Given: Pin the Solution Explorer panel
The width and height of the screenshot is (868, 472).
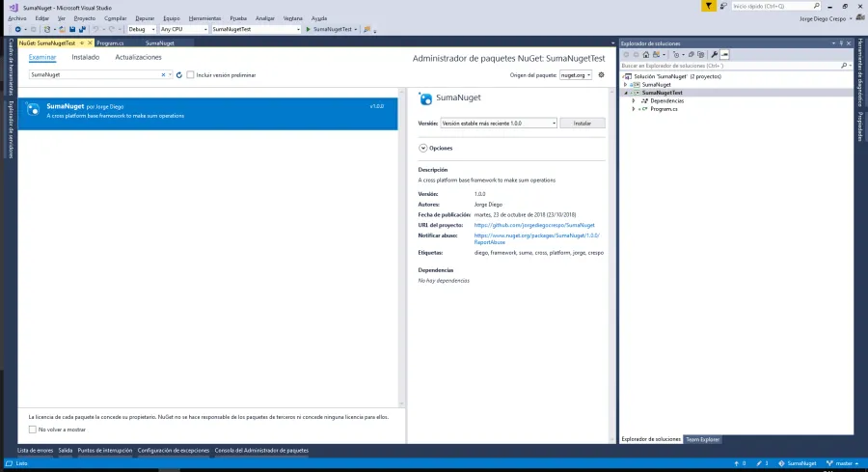Looking at the screenshot, I should pyautogui.click(x=841, y=43).
